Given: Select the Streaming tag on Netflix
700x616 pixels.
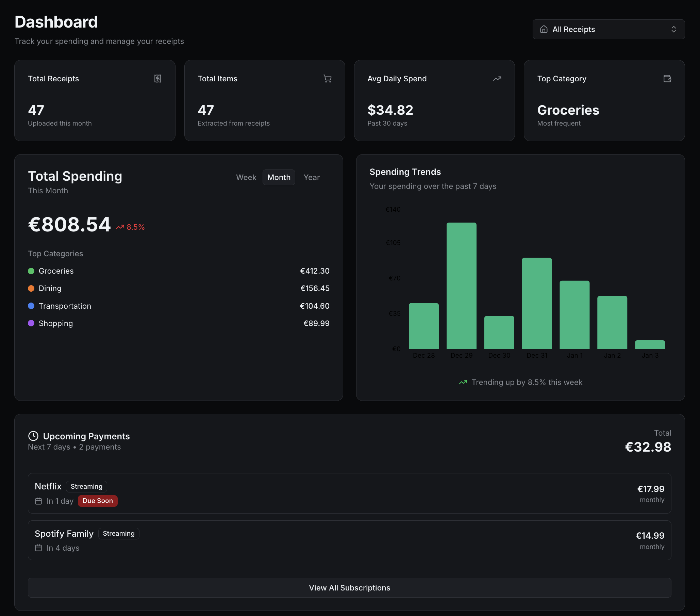Looking at the screenshot, I should point(86,486).
